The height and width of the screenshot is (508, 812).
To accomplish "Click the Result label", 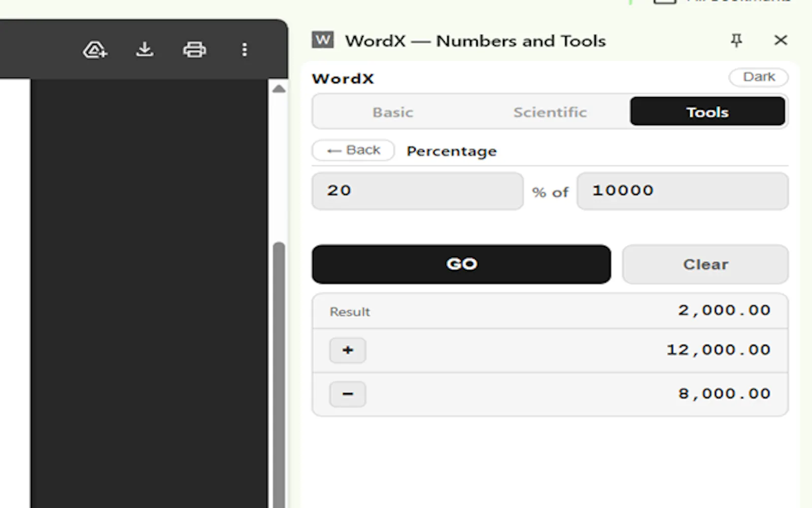I will point(350,311).
